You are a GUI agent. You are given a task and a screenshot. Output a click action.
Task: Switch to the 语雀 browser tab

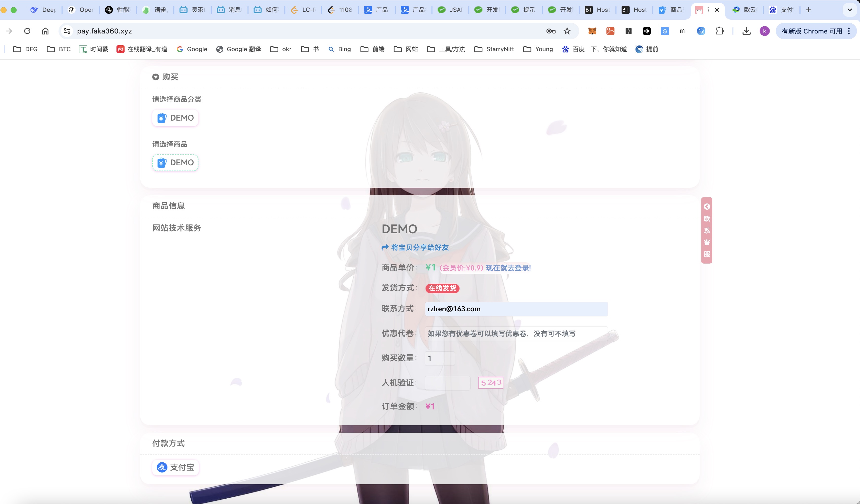(x=155, y=10)
